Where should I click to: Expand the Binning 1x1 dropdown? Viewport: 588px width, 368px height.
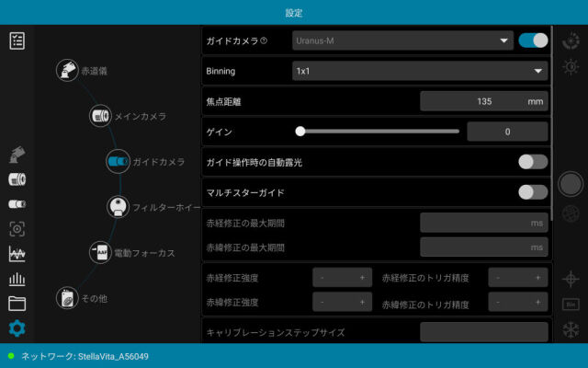click(419, 71)
